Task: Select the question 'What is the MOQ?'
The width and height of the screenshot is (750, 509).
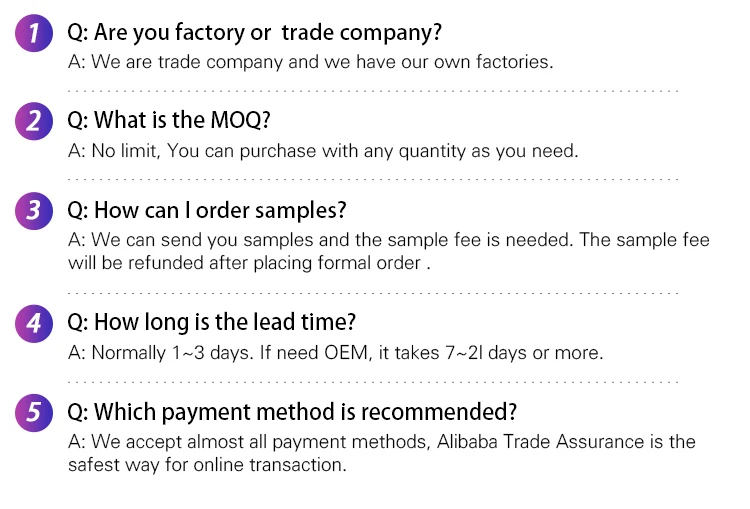Action: point(169,120)
